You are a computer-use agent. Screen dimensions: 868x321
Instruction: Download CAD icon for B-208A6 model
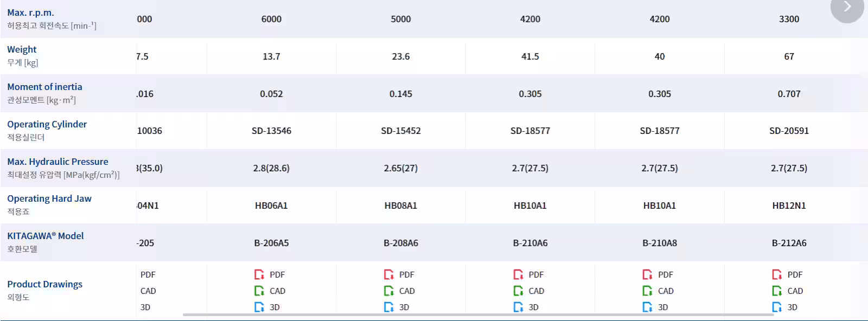(x=389, y=291)
